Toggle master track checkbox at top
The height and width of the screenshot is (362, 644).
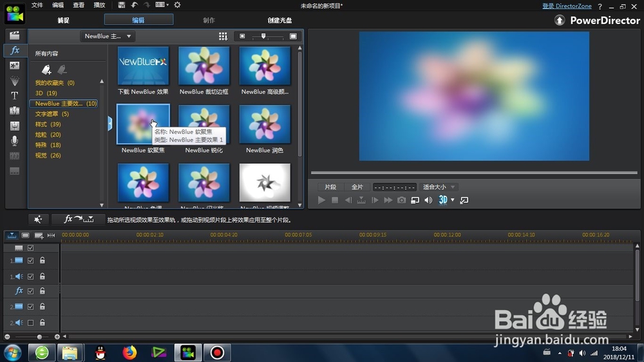tap(30, 248)
